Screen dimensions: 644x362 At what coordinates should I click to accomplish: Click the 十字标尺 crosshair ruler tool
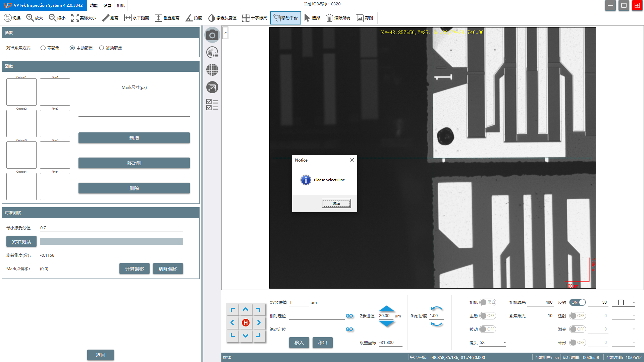(255, 18)
